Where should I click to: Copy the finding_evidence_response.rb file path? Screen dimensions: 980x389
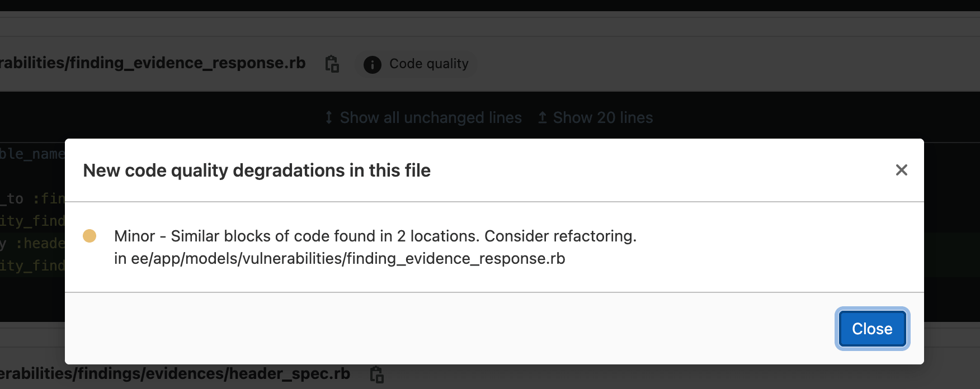tap(332, 64)
